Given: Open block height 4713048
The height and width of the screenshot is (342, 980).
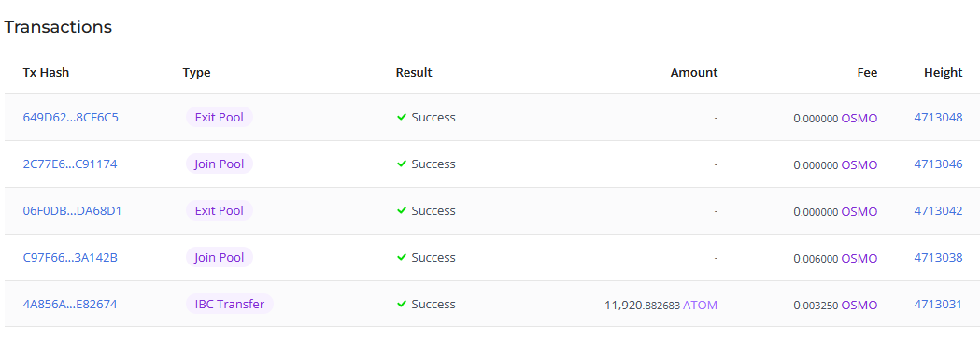Looking at the screenshot, I should pyautogui.click(x=938, y=117).
